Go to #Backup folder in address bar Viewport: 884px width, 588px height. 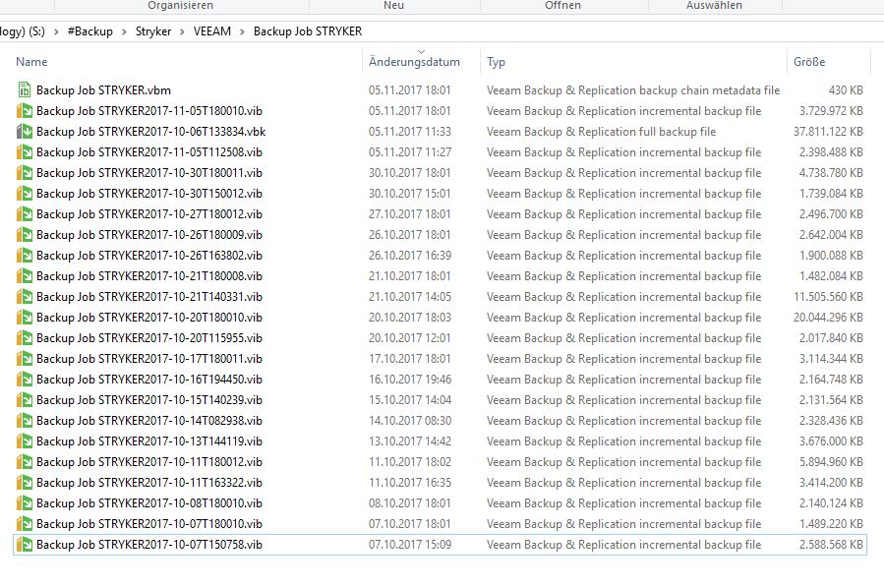tap(90, 31)
